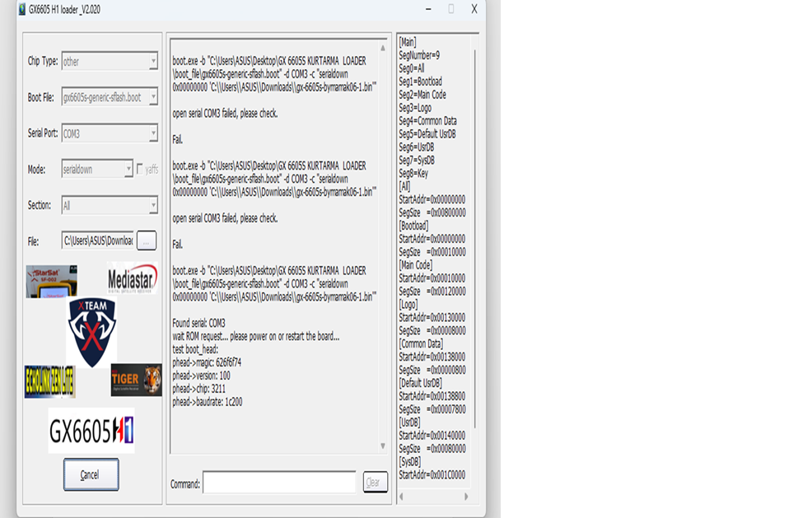Click the Tiger logo image
Viewport: 812px width, 518px height.
(136, 380)
